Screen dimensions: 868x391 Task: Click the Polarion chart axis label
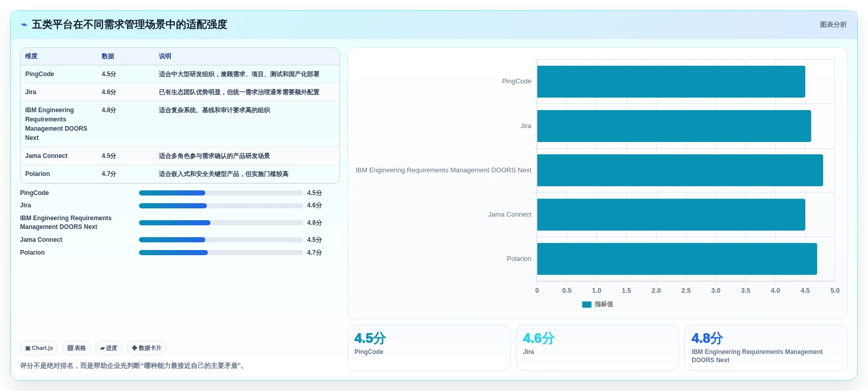click(519, 259)
